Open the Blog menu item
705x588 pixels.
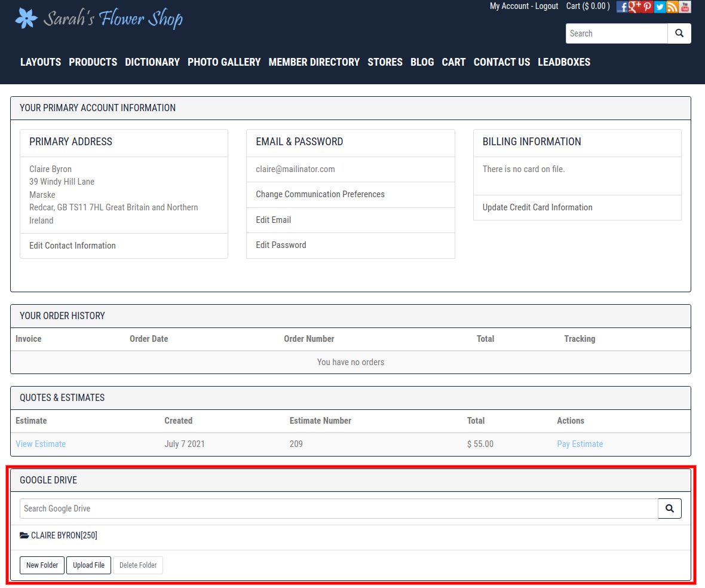(422, 62)
